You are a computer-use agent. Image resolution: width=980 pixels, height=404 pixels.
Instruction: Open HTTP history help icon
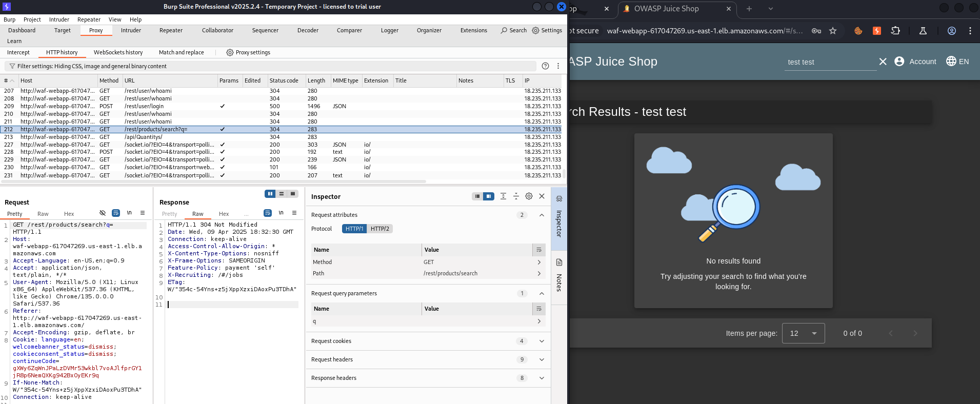(546, 66)
